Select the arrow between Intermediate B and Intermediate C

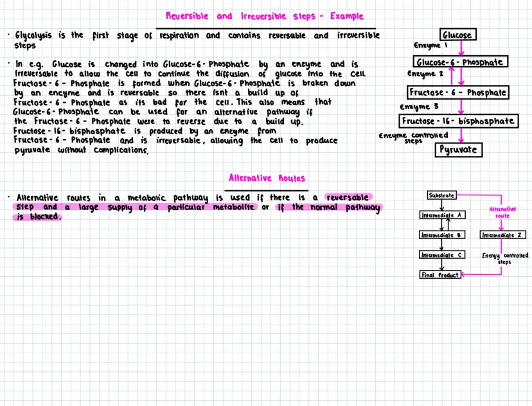pos(440,245)
